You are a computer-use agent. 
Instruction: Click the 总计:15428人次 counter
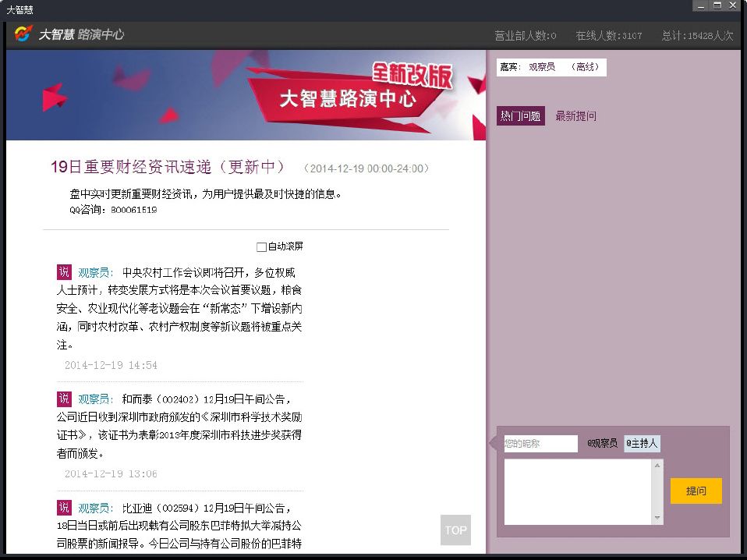click(x=697, y=36)
